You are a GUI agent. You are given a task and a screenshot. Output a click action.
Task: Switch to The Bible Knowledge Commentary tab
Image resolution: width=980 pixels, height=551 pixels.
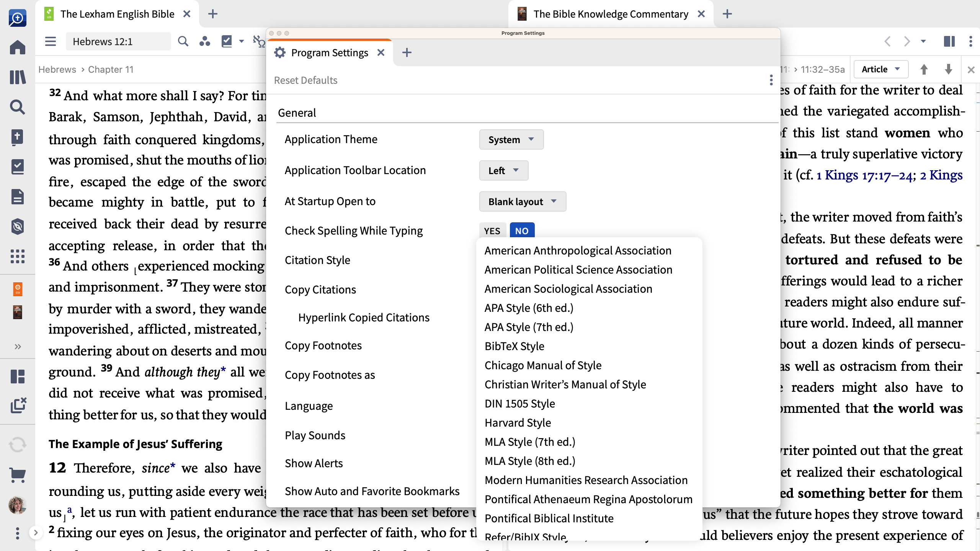click(x=611, y=14)
